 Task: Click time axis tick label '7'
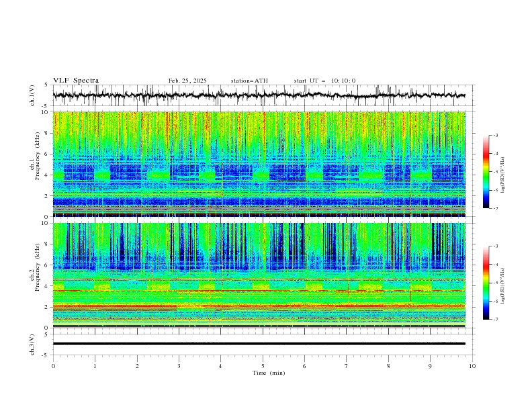click(x=347, y=366)
